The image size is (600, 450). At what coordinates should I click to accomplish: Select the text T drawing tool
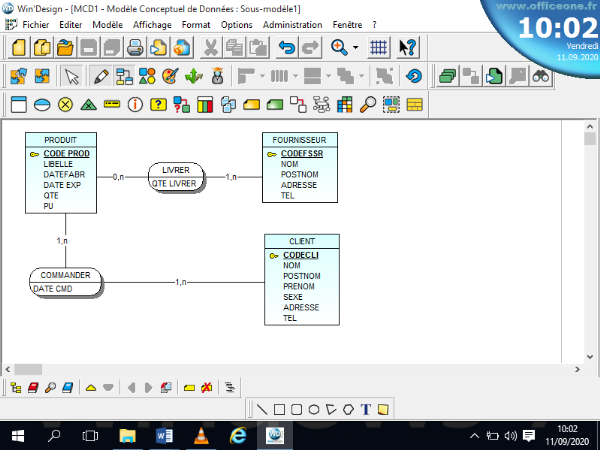366,408
